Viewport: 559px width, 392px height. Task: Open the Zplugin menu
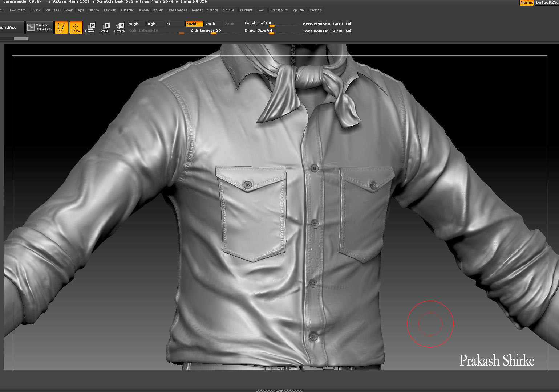point(298,10)
